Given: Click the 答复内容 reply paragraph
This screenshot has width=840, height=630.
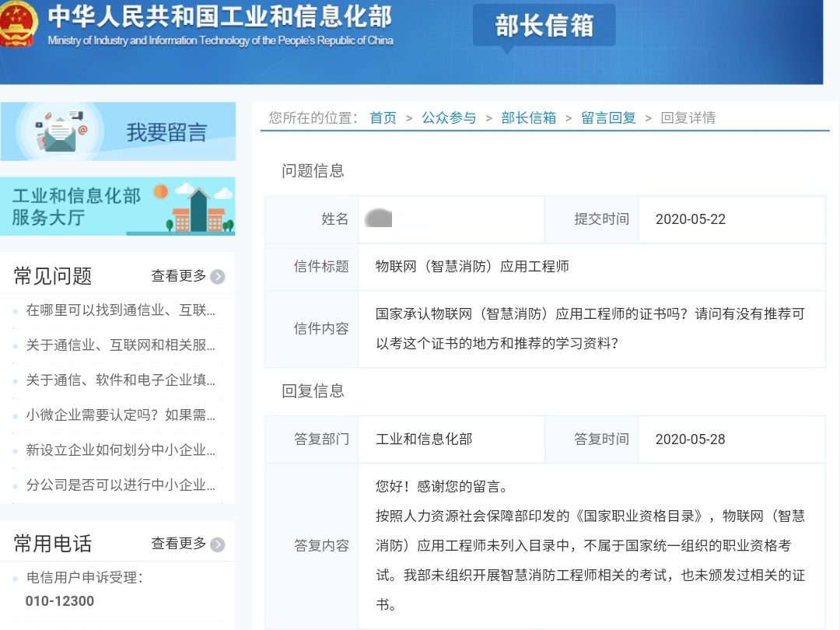Looking at the screenshot, I should [x=590, y=546].
